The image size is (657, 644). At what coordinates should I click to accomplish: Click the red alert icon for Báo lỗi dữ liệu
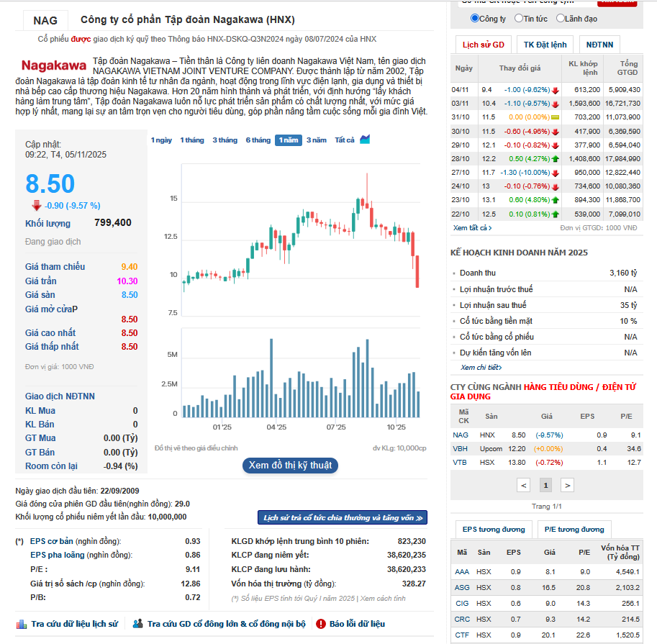(321, 624)
